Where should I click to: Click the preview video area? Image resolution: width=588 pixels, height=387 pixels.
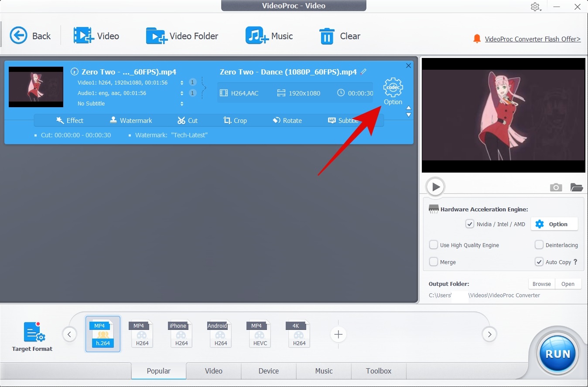(x=503, y=115)
